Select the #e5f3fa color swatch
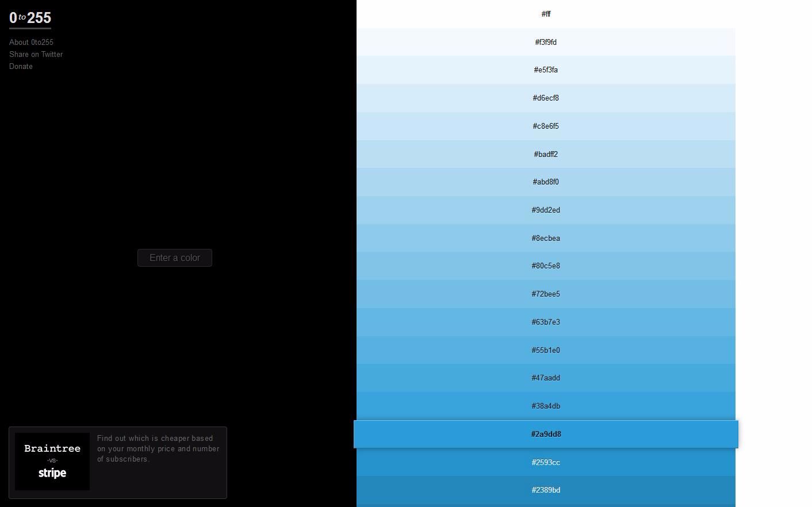Screen dimensions: 812x507 (546, 70)
